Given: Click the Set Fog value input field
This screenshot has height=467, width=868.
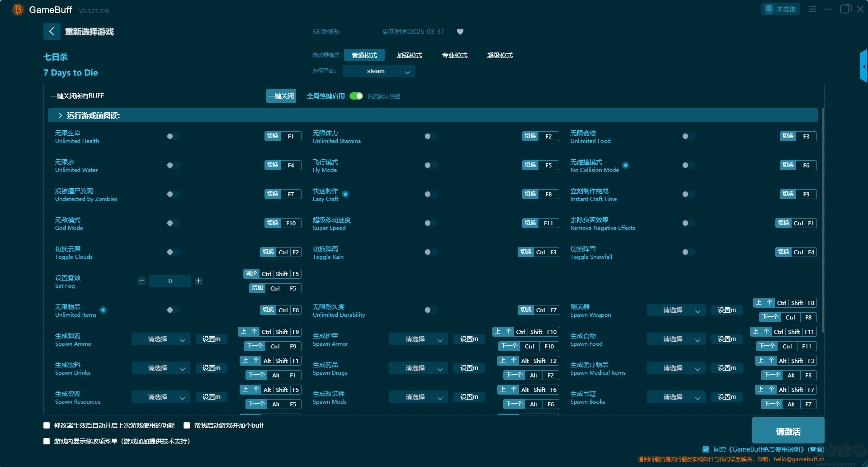Looking at the screenshot, I should tap(170, 281).
